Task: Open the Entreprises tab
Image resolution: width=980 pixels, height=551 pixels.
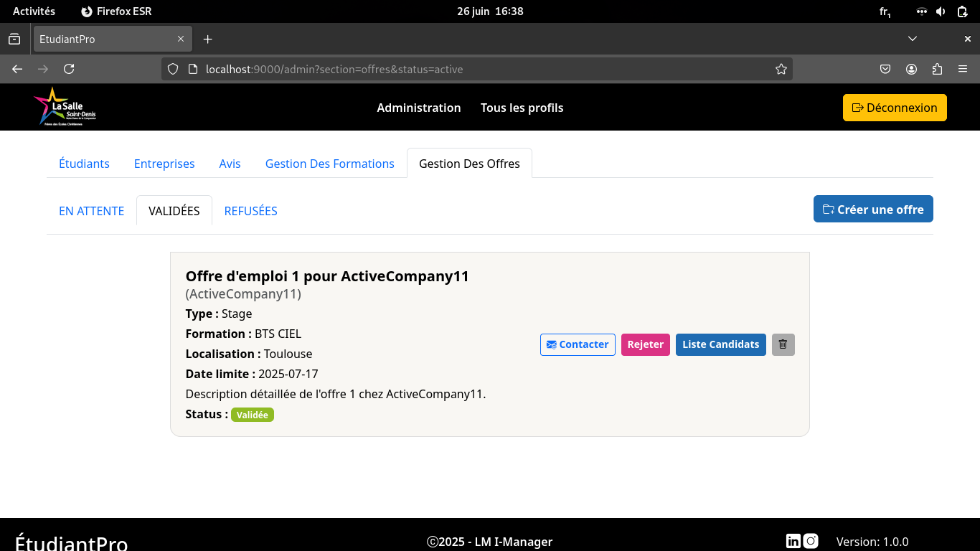Action: (x=164, y=164)
